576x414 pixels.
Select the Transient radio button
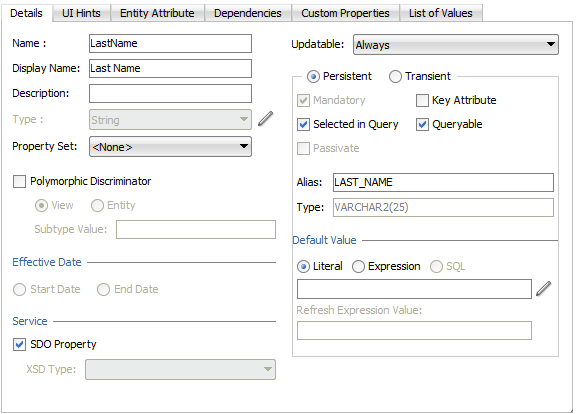[395, 76]
